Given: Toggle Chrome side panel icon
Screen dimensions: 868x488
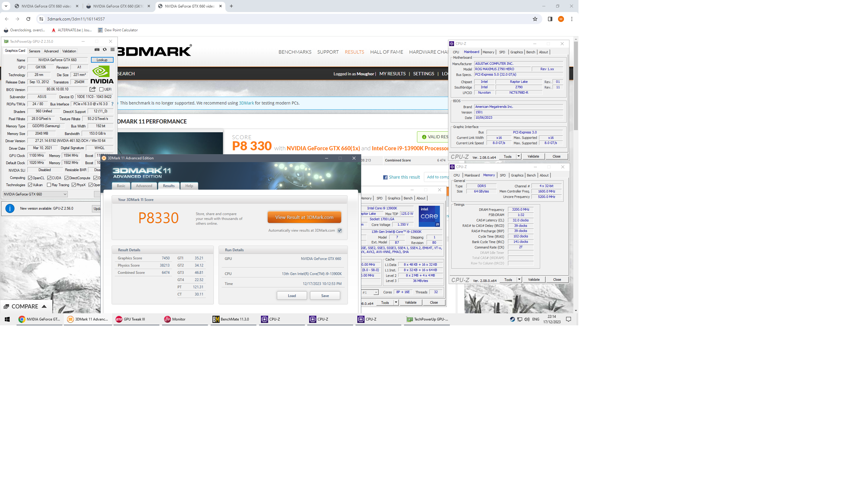Looking at the screenshot, I should coord(550,19).
